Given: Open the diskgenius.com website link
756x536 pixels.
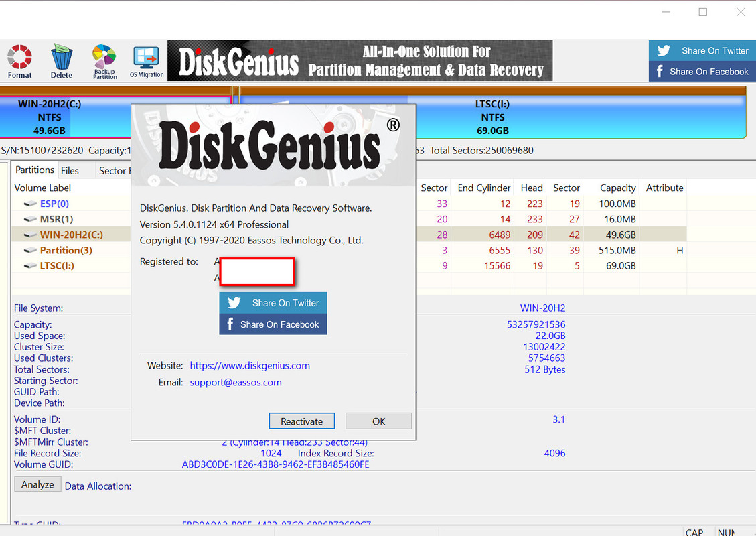Looking at the screenshot, I should [250, 366].
